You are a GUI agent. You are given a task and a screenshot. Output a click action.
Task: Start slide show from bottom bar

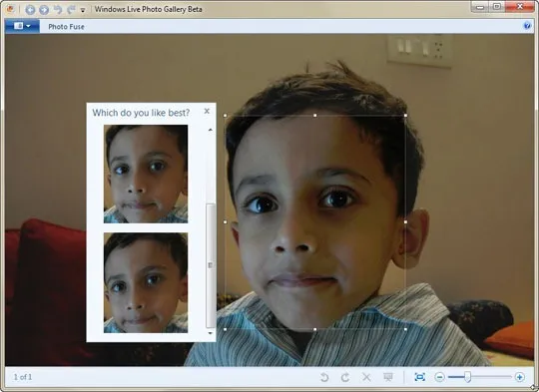click(388, 377)
